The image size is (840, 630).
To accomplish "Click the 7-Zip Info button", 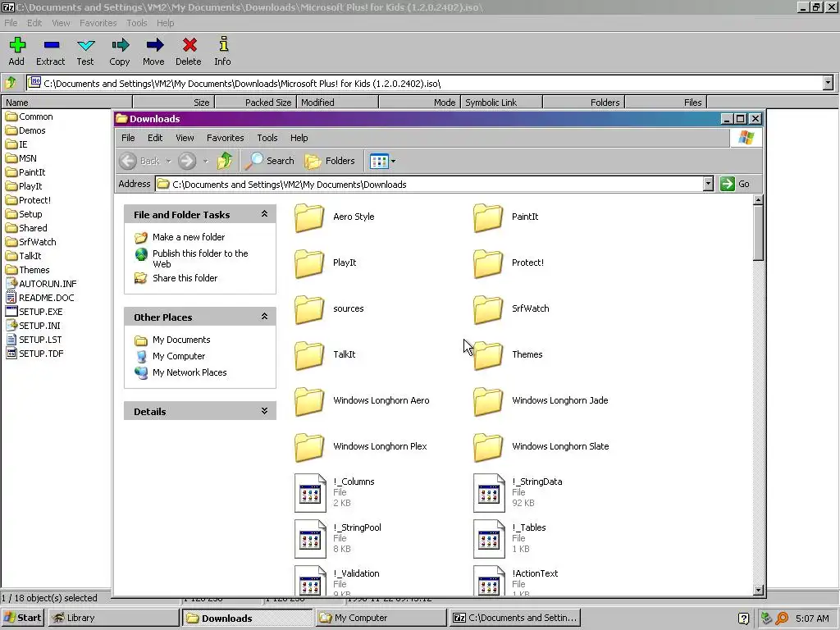I will click(223, 52).
